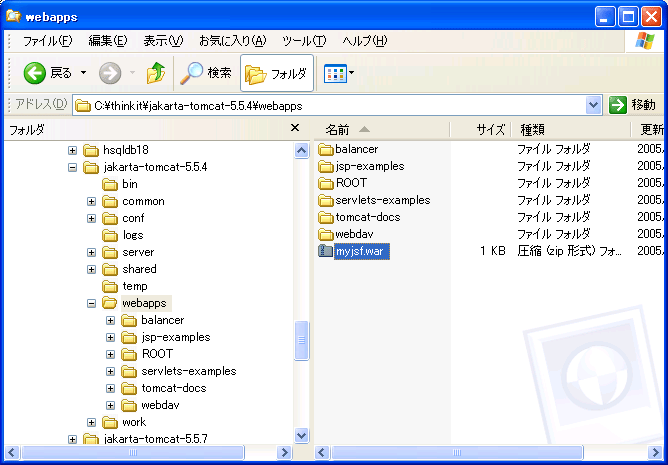
Task: Expand the server folder node
Action: [x=91, y=253]
